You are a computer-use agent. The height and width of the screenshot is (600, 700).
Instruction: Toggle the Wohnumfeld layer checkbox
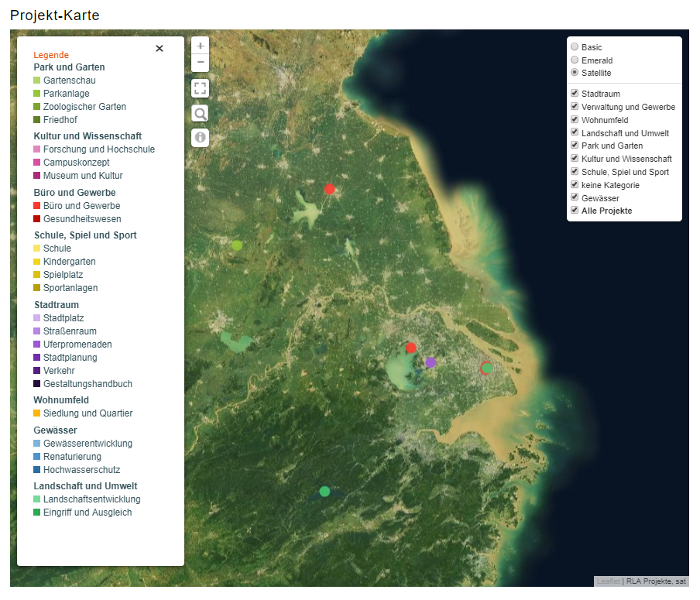(x=575, y=120)
